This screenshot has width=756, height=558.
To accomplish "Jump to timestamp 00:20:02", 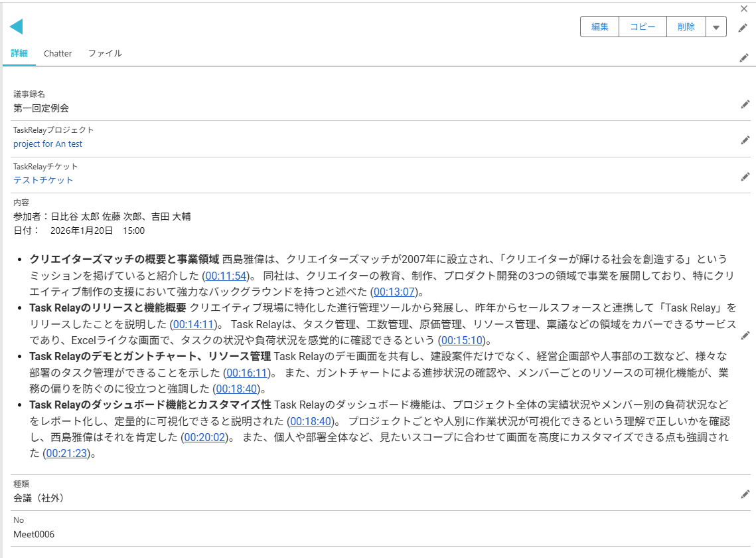I will point(205,437).
